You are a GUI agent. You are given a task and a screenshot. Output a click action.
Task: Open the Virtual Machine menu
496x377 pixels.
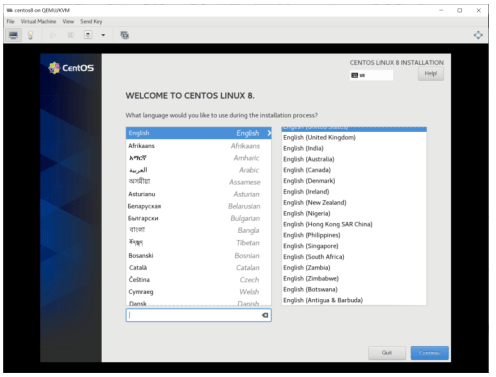click(x=38, y=21)
